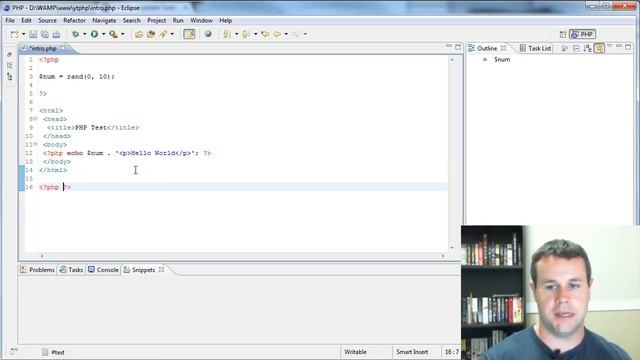Click the Back navigation arrow icon
640x360 pixels.
[x=277, y=34]
